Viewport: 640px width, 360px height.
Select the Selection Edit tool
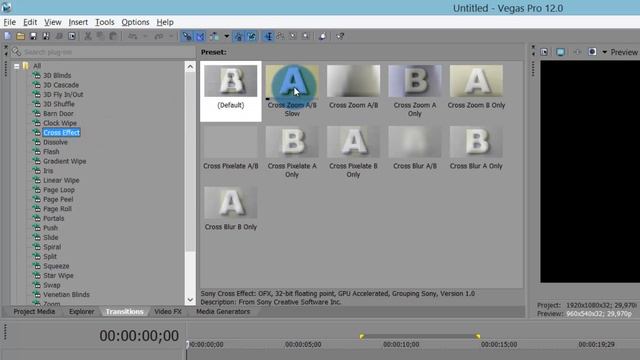pyautogui.click(x=293, y=36)
